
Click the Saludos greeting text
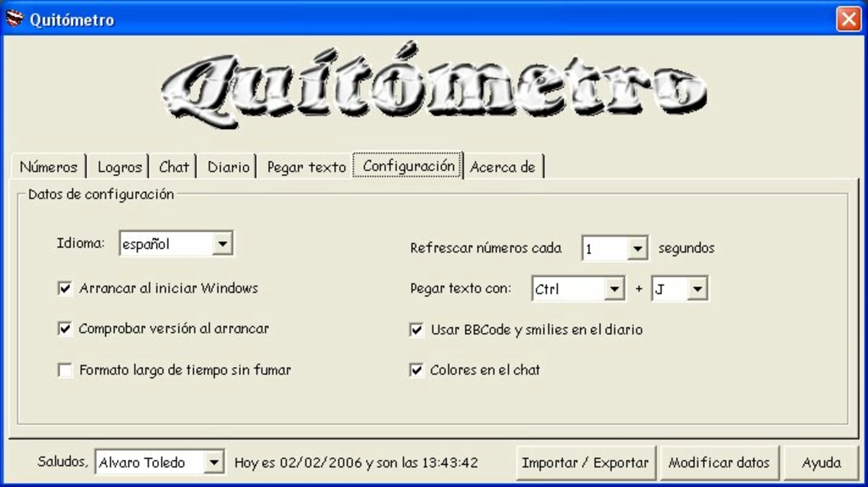(62, 461)
